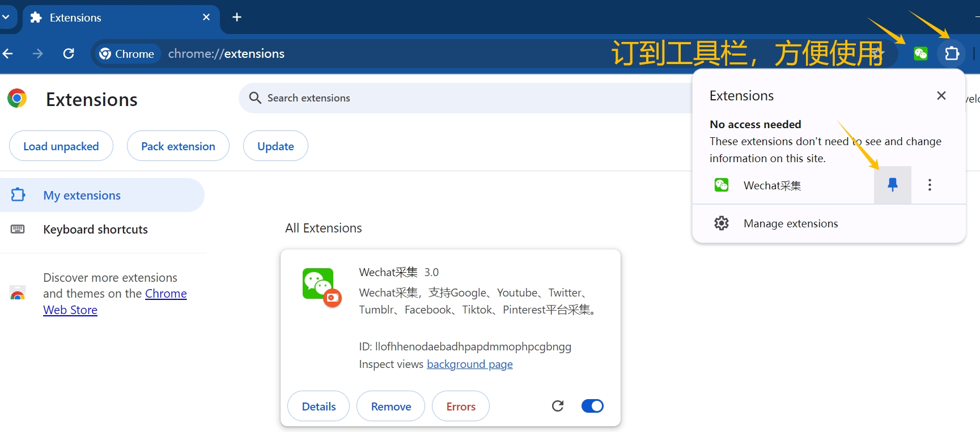
Task: Disable the Wechat采集 extension toggle
Action: 592,406
